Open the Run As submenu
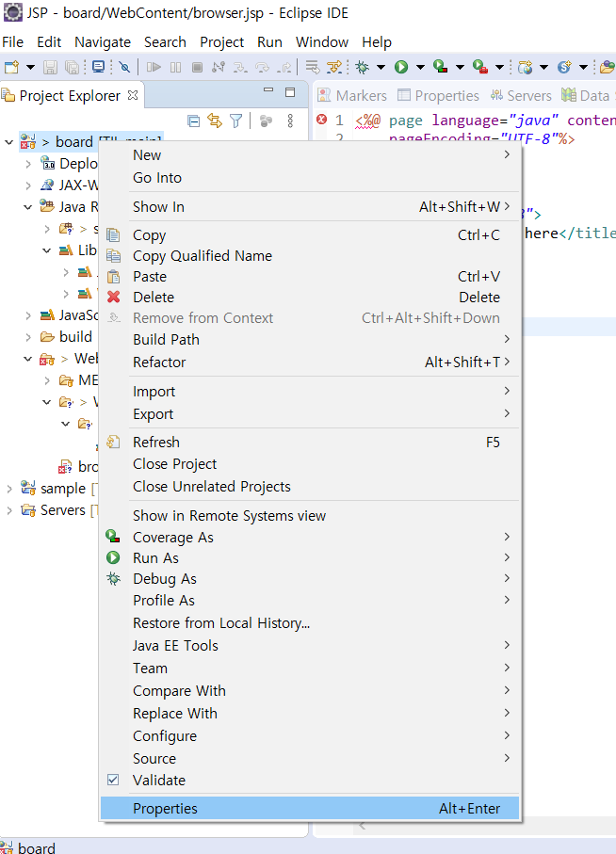 click(311, 557)
